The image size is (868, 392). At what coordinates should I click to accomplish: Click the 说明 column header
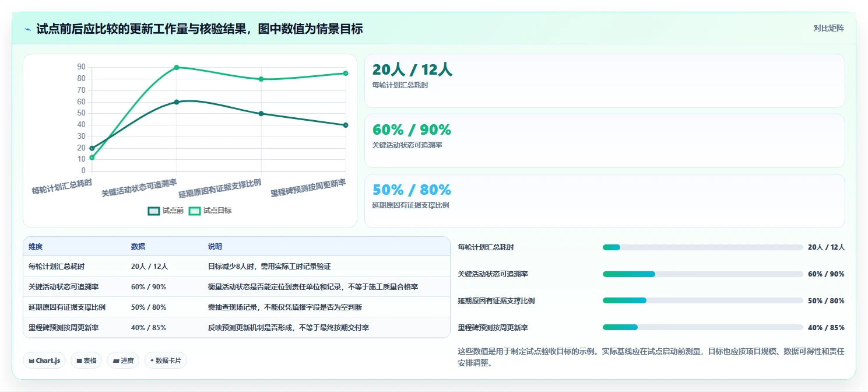[215, 247]
